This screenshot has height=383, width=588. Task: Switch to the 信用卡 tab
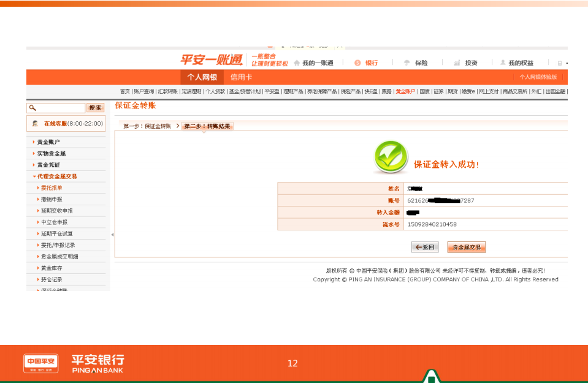pyautogui.click(x=241, y=77)
